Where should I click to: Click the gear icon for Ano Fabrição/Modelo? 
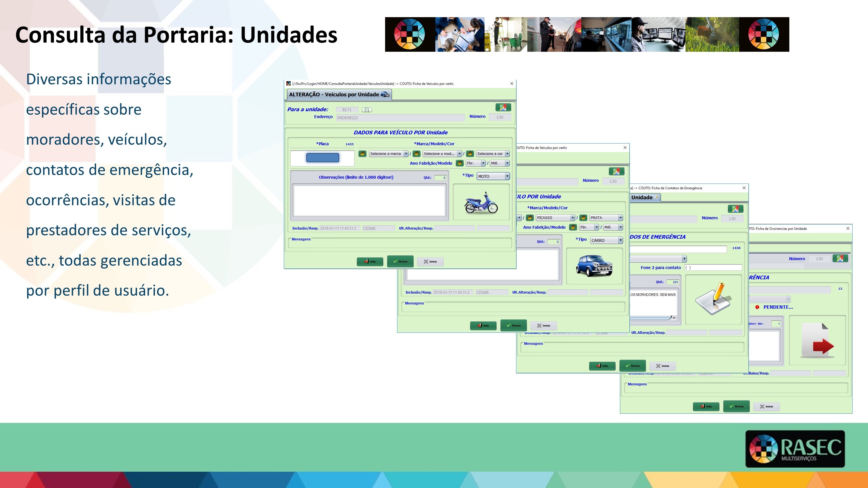pyautogui.click(x=460, y=163)
